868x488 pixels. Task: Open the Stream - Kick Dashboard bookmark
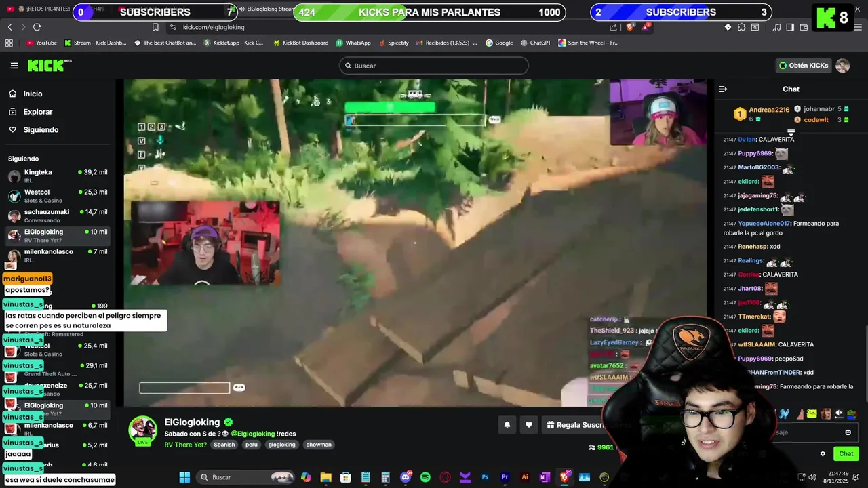point(96,43)
